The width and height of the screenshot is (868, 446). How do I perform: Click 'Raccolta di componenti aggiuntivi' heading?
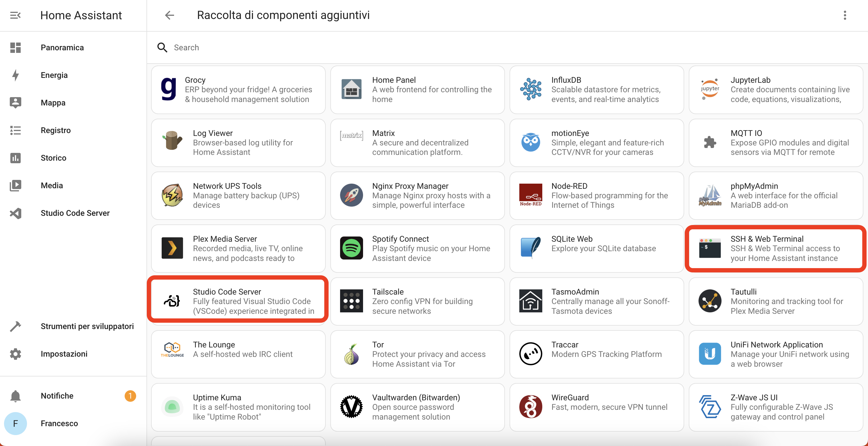pos(283,15)
